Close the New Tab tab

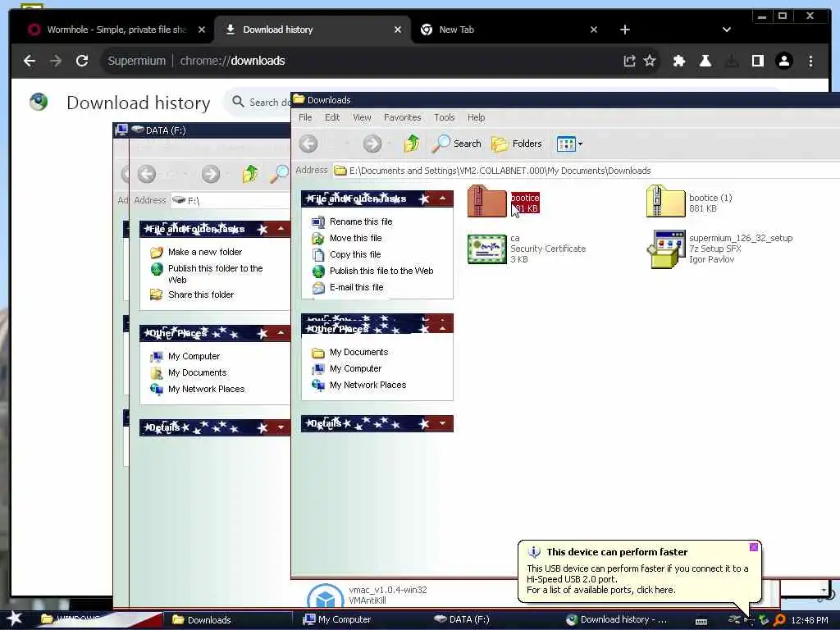[594, 30]
